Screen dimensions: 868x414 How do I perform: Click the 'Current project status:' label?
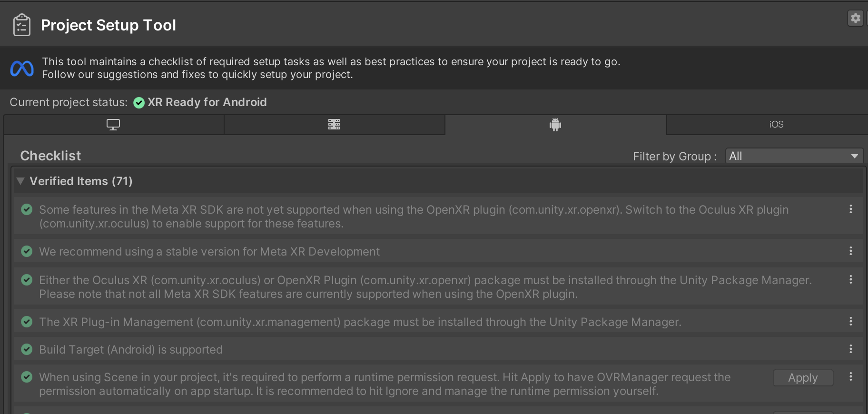(x=69, y=102)
